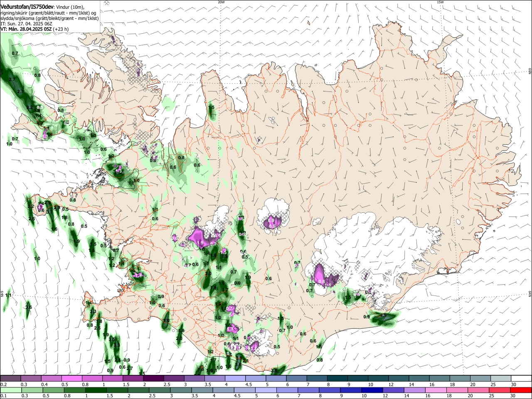The height and width of the screenshot is (399, 532).
Task: Select the bright red swatch after the lower 30
Action: (521, 390)
